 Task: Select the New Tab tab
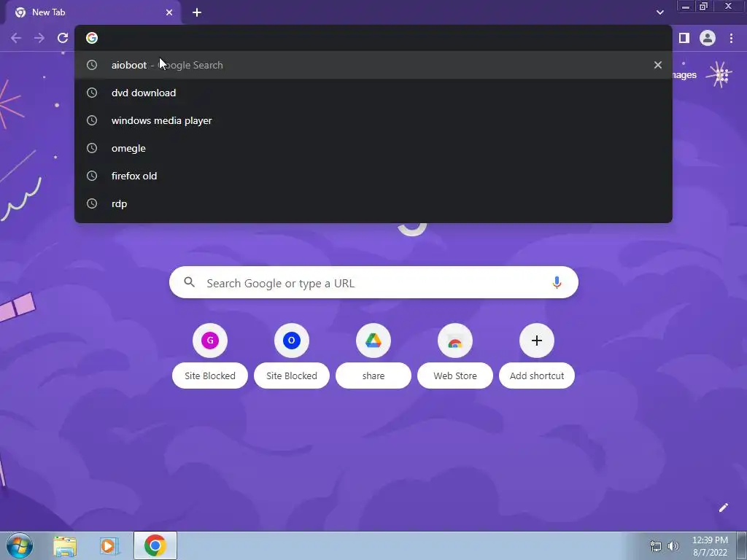(x=93, y=12)
